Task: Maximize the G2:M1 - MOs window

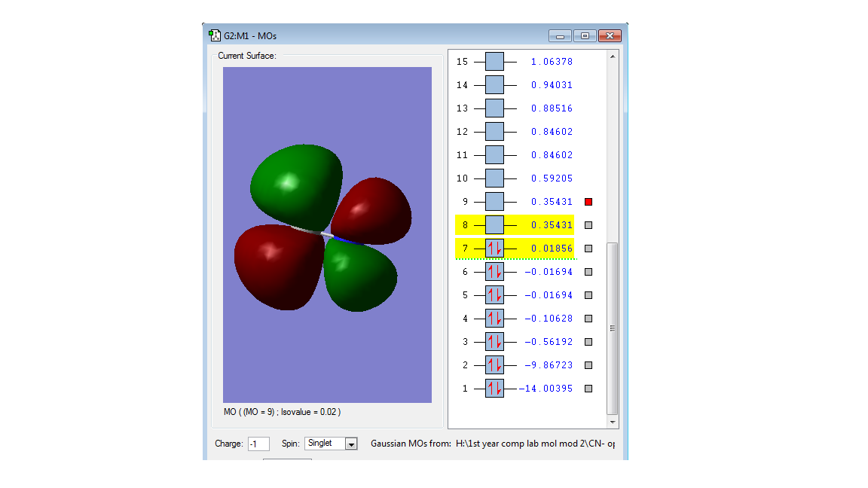Action: (x=585, y=36)
